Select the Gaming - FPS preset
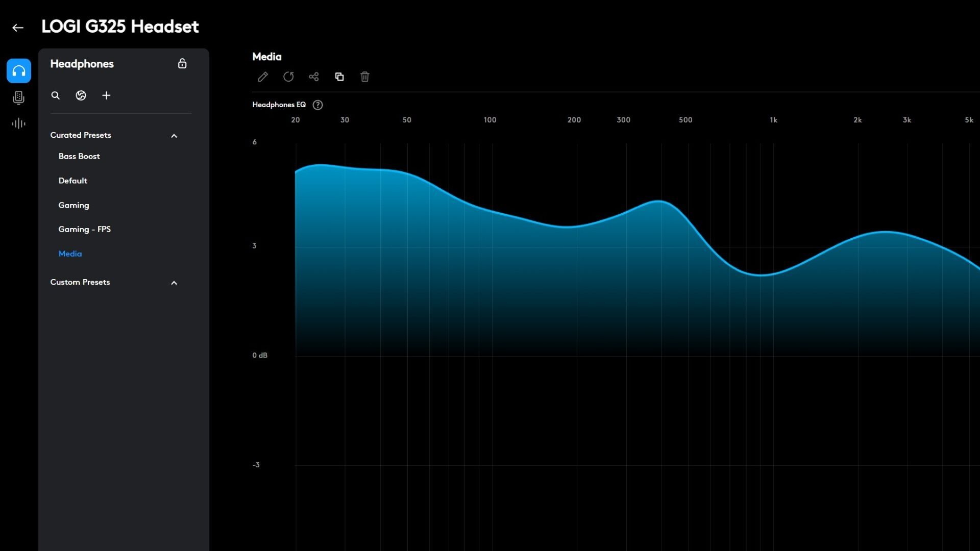The height and width of the screenshot is (551, 980). 85,229
